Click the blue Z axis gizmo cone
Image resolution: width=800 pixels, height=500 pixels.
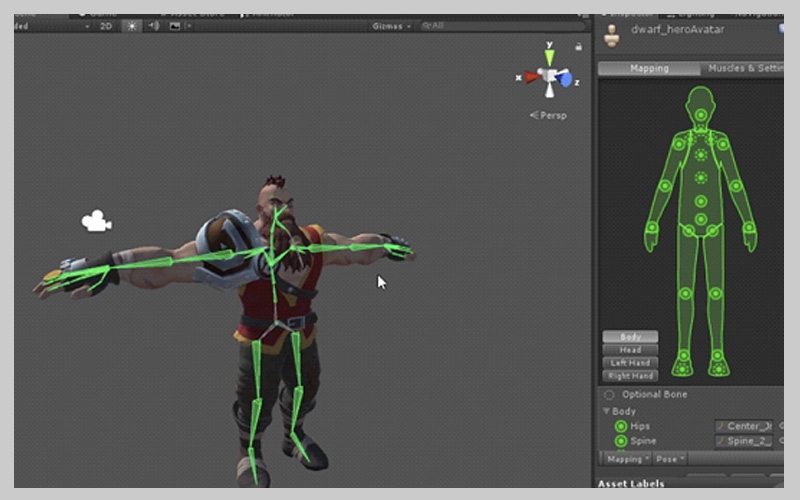tap(566, 80)
